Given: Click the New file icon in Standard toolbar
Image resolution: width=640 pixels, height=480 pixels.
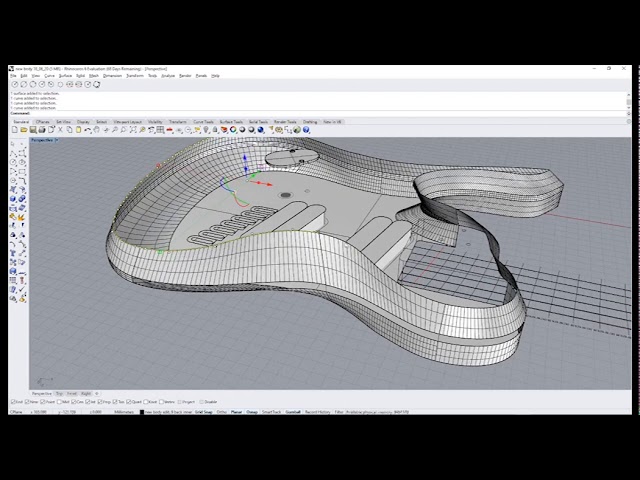Looking at the screenshot, I should coord(15,130).
